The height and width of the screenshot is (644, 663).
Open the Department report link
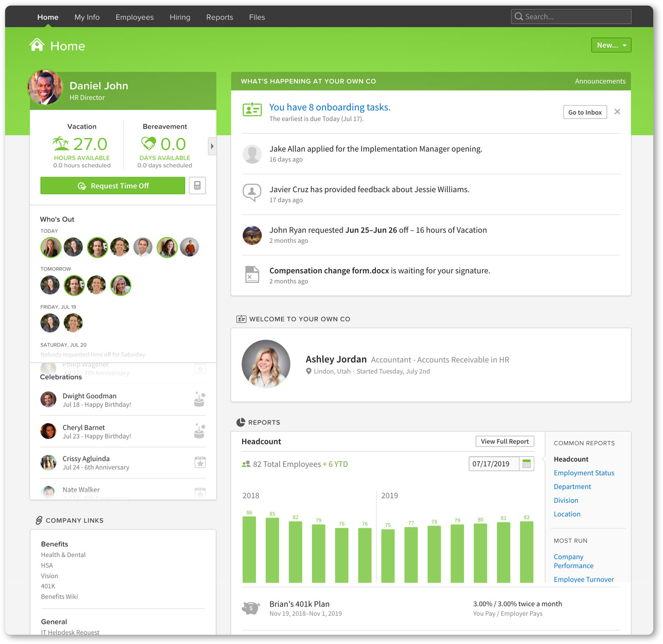[x=572, y=486]
